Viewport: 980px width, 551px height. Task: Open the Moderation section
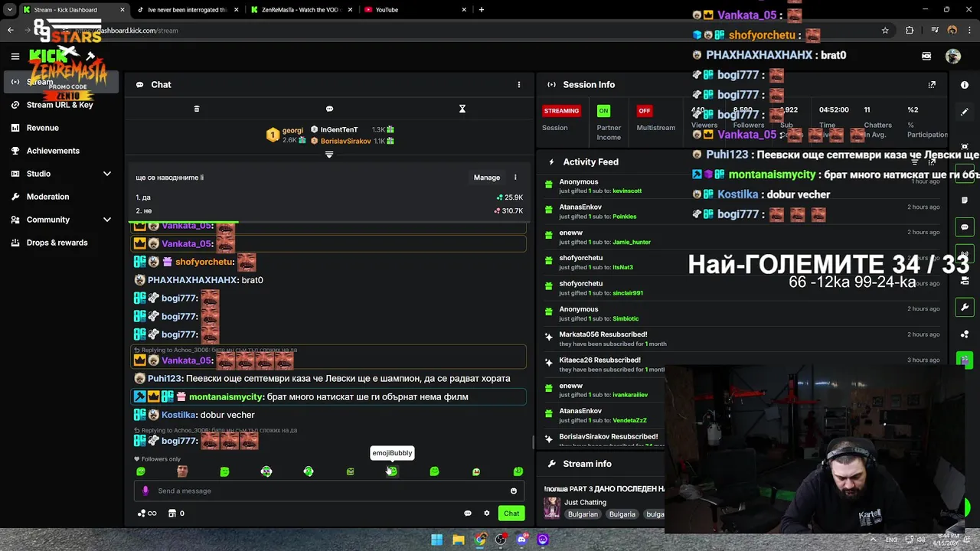tap(47, 197)
